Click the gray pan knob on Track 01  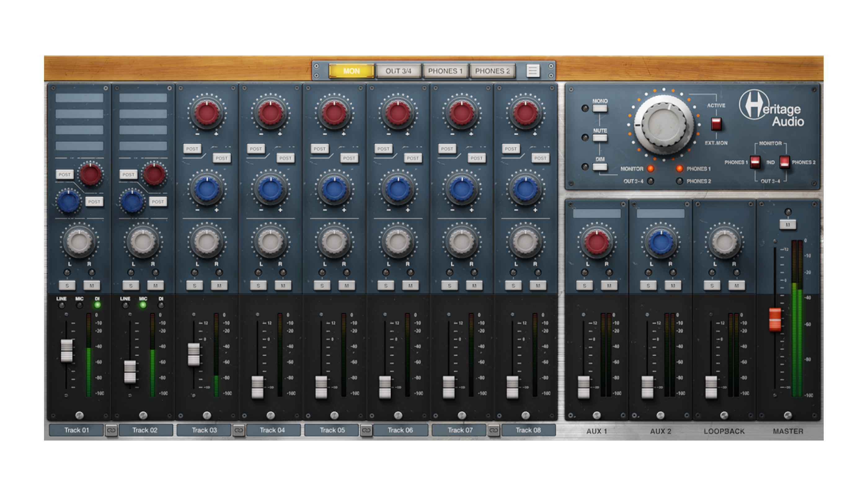(x=79, y=242)
